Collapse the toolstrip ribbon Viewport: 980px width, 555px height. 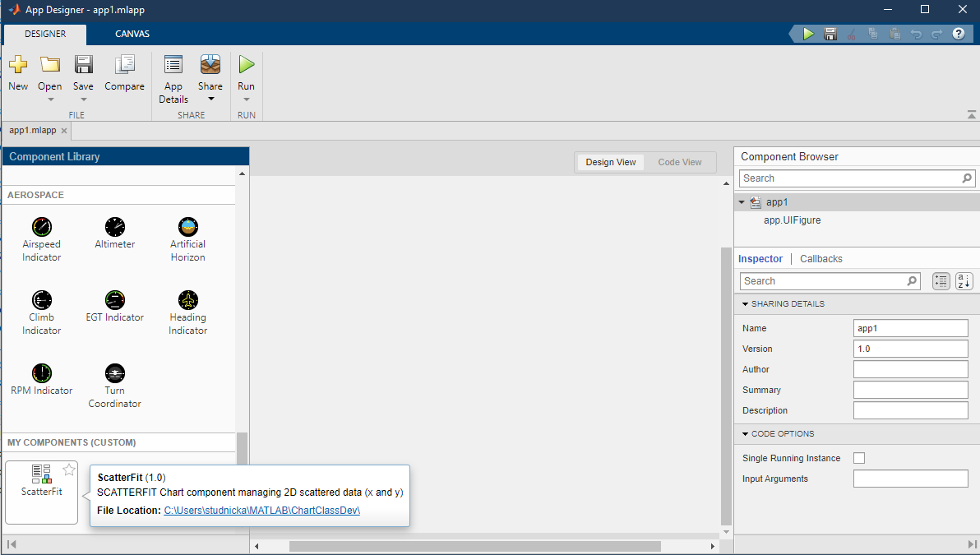click(971, 114)
